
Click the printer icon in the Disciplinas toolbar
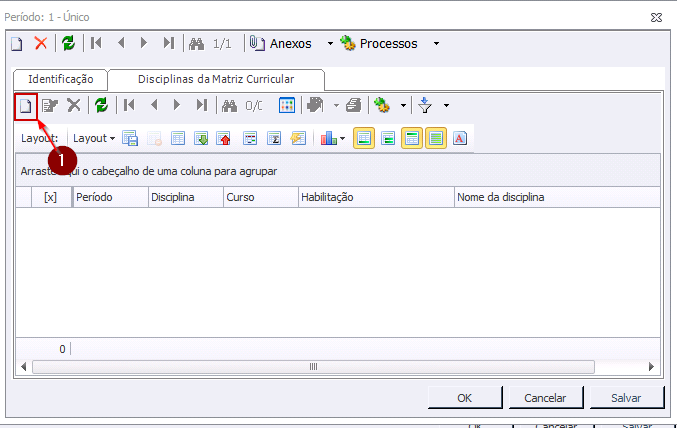point(353,105)
